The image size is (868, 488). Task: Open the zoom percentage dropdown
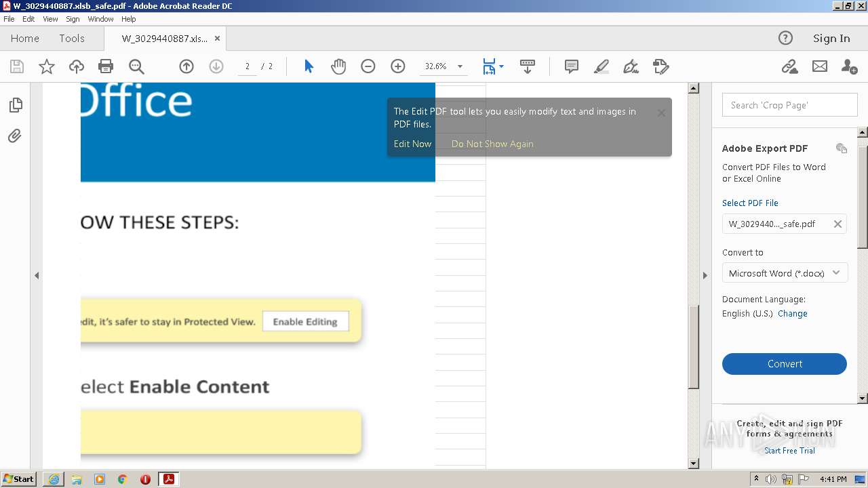coord(460,66)
